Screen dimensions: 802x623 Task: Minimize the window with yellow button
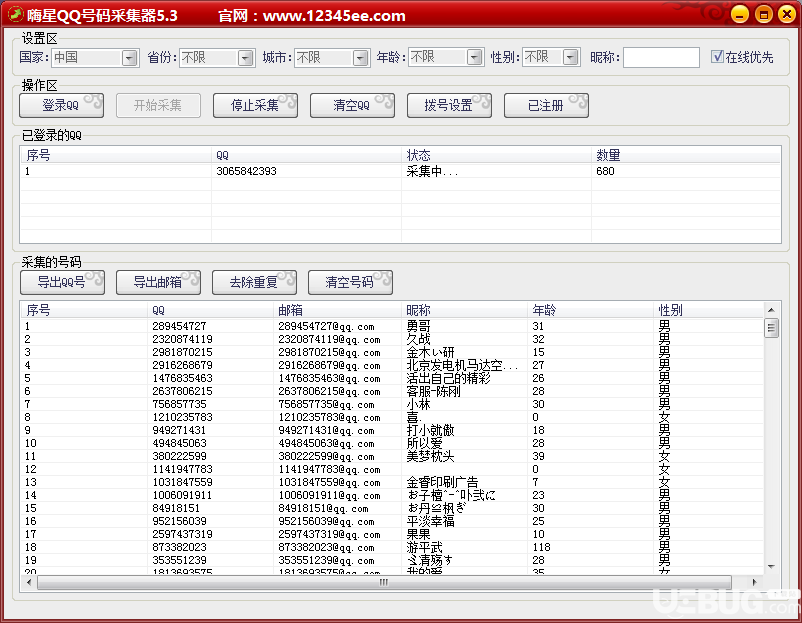tap(740, 14)
